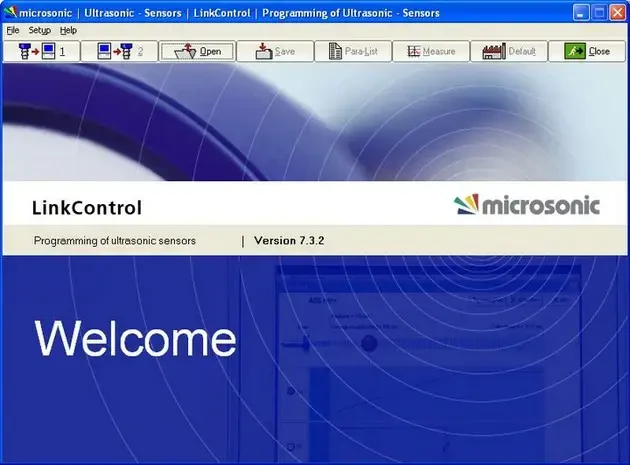The height and width of the screenshot is (465, 630).
Task: Click the green Close toolbar button
Action: [586, 51]
